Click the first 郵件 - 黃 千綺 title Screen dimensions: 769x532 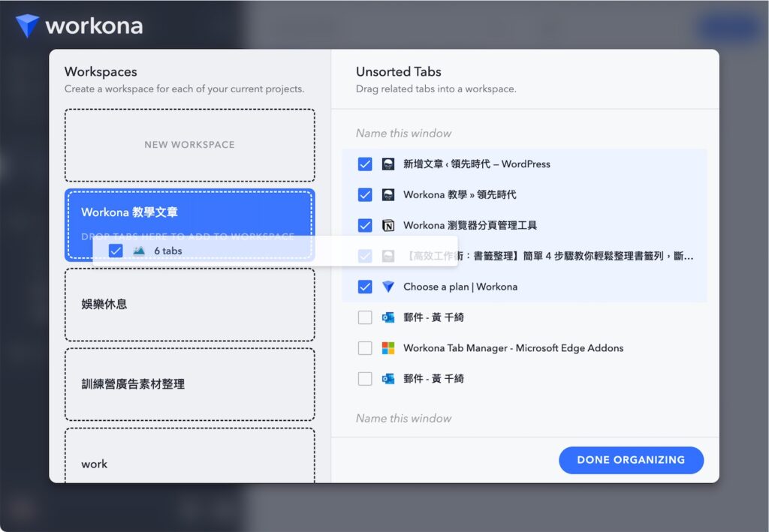click(x=433, y=317)
